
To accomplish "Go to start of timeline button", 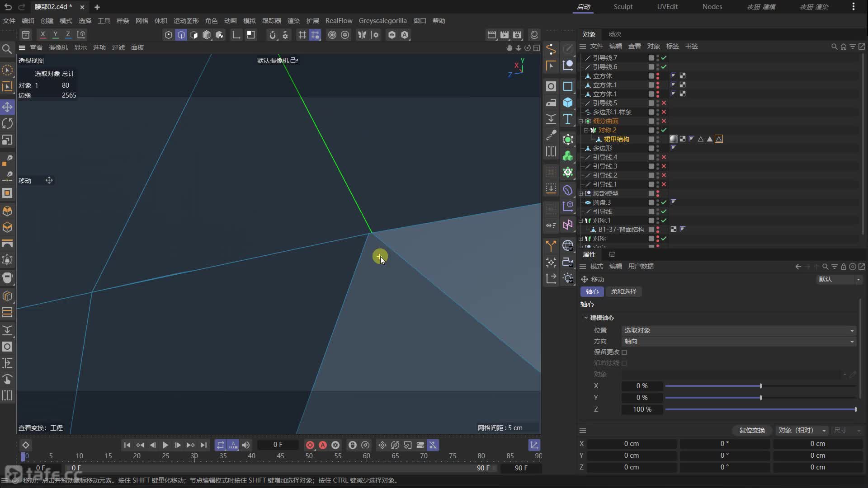I will 127,445.
